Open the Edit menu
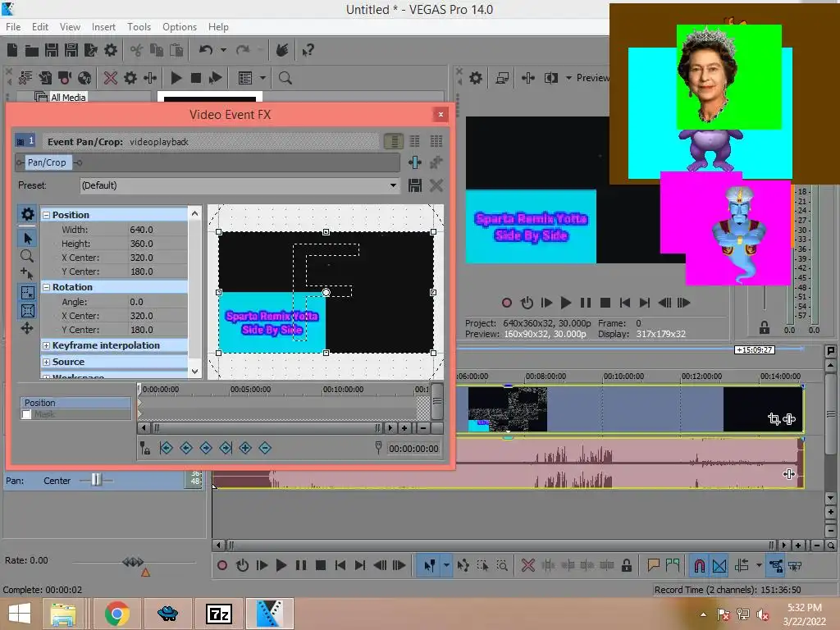 39,27
